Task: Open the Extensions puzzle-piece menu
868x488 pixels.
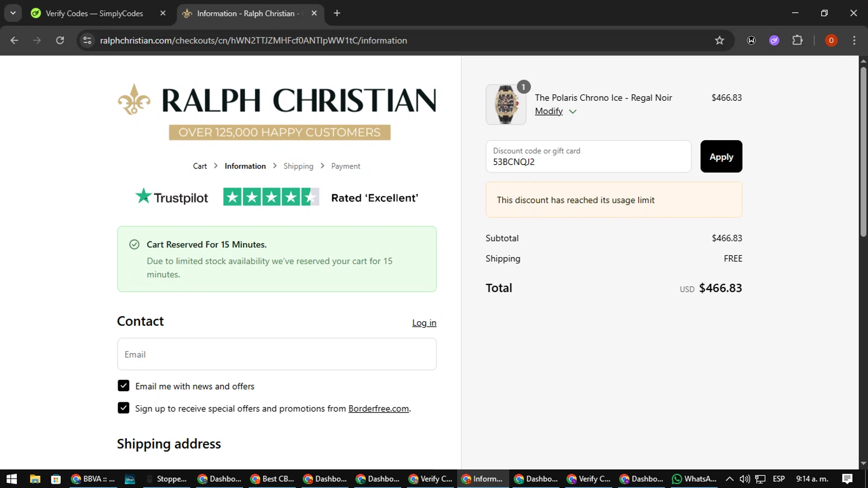Action: (797, 41)
